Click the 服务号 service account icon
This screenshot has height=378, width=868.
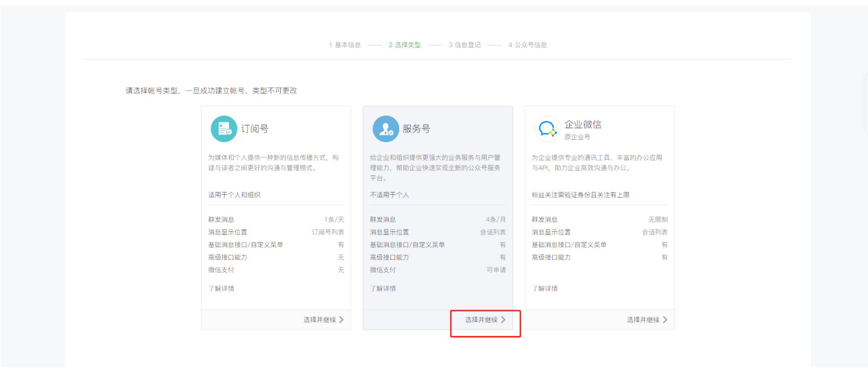(386, 129)
